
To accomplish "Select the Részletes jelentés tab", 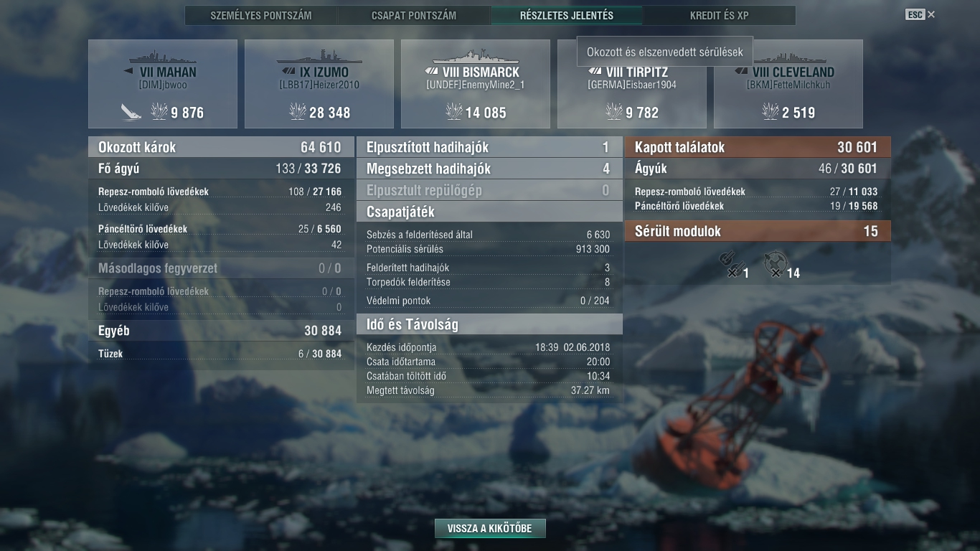I will click(567, 15).
